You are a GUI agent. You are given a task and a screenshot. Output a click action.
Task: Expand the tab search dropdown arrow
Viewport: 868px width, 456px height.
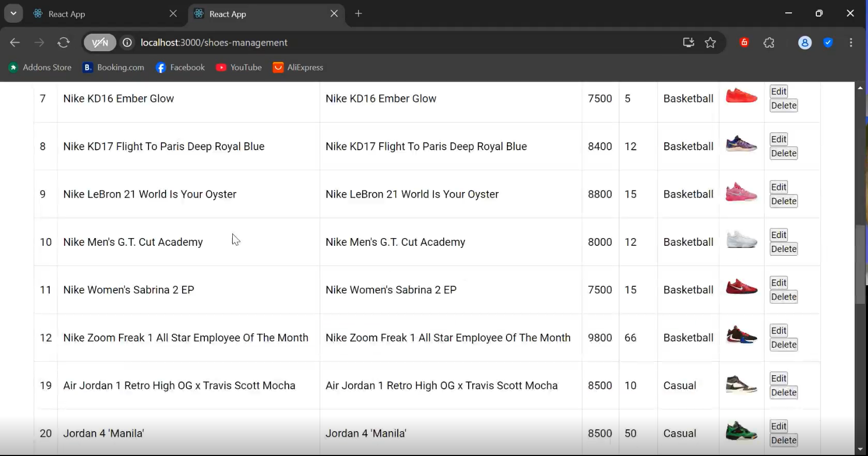(13, 13)
